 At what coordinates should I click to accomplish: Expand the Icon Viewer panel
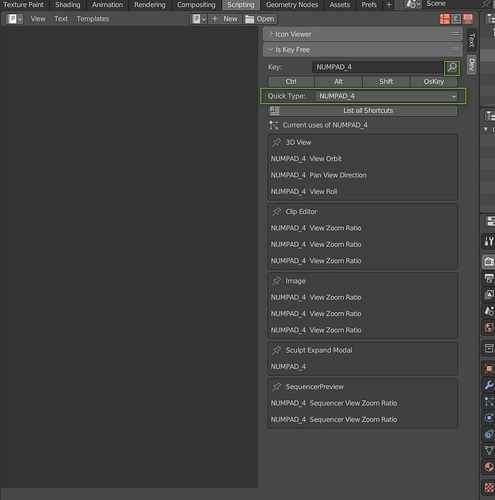pos(363,34)
